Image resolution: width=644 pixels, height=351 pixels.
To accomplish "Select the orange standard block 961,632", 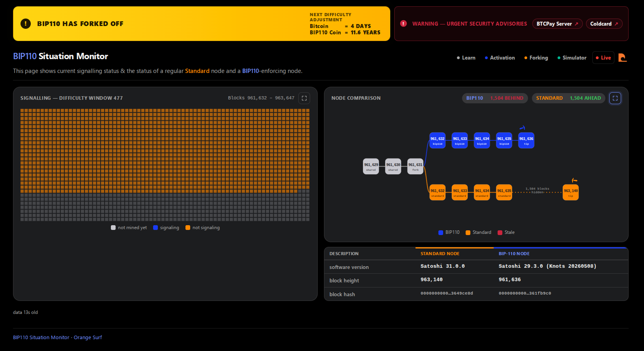I will tap(438, 192).
